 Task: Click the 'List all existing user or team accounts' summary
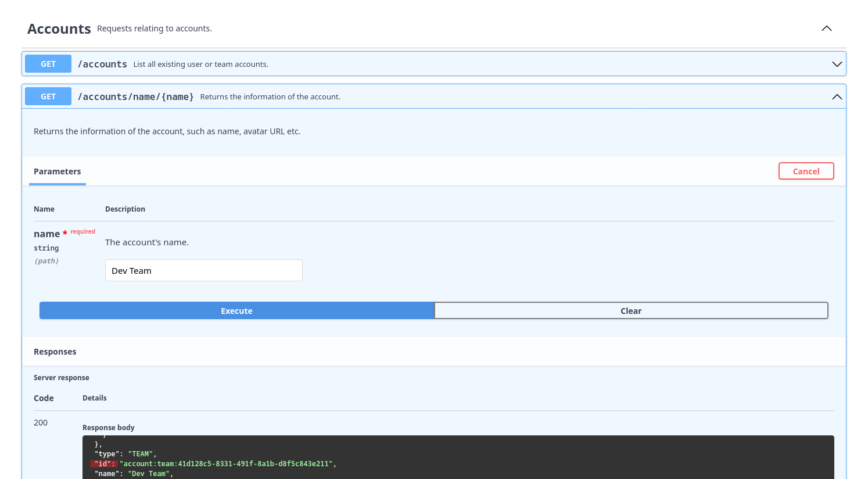200,65
